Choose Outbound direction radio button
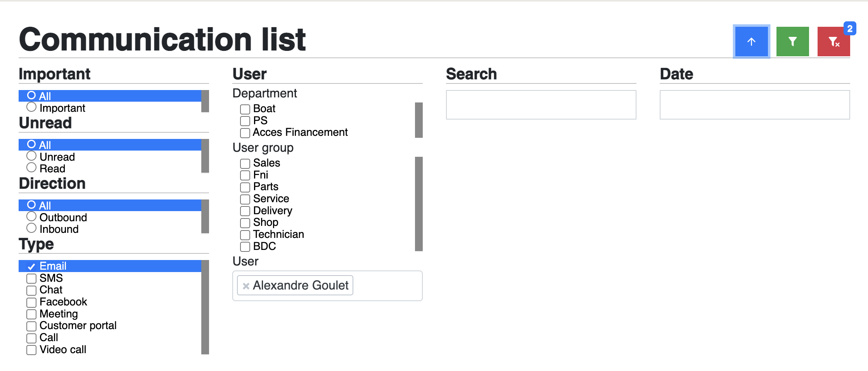 [31, 217]
